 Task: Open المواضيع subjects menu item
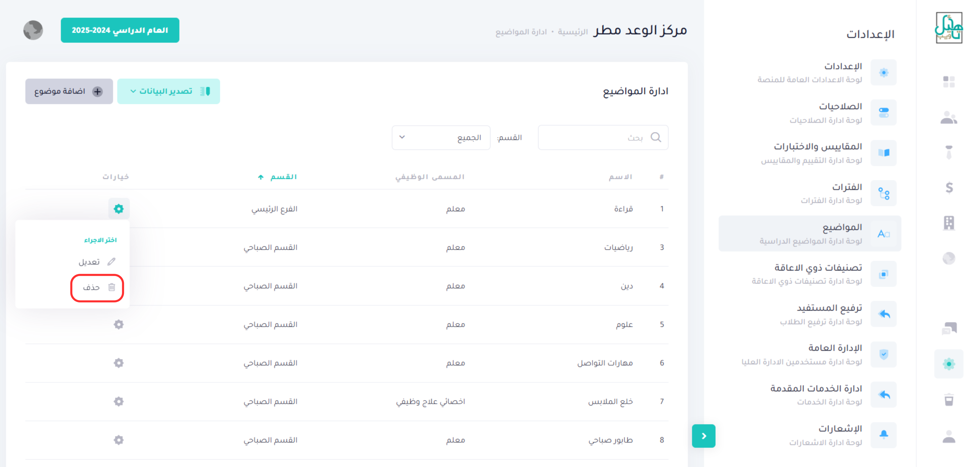(x=810, y=233)
